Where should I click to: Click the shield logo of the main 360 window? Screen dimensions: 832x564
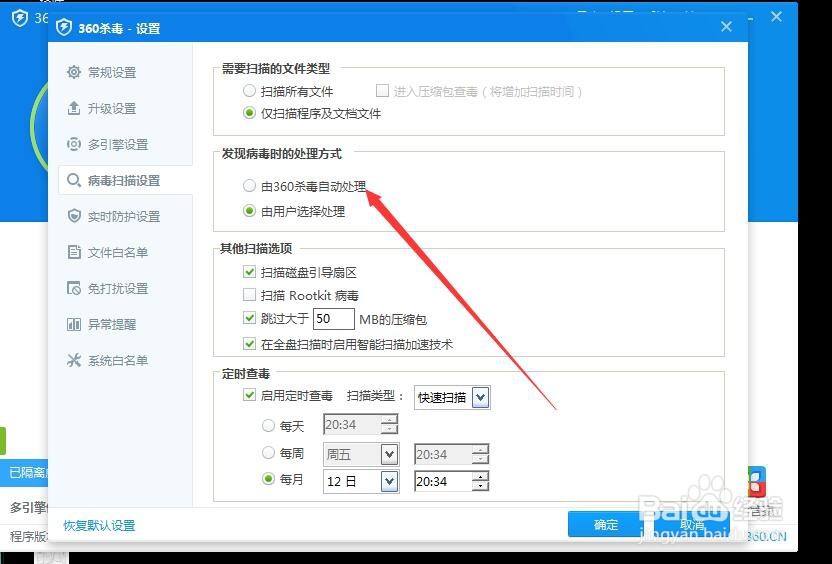click(20, 19)
